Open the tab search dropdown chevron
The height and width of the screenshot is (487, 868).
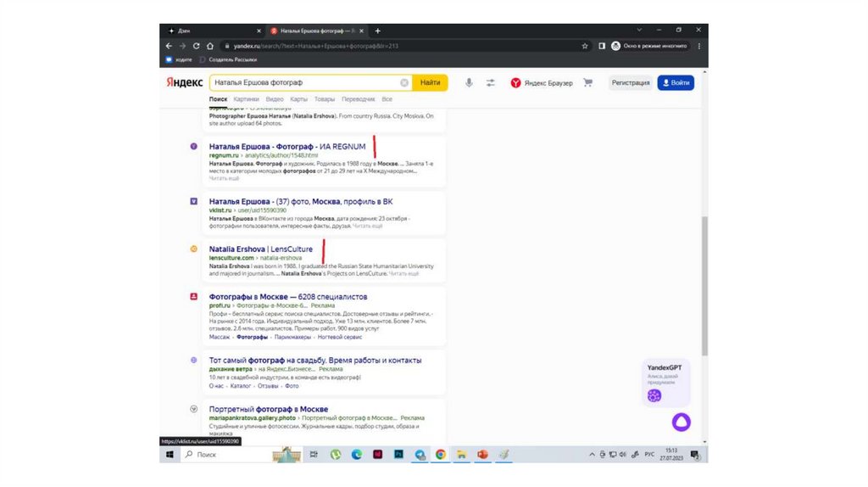tap(639, 30)
